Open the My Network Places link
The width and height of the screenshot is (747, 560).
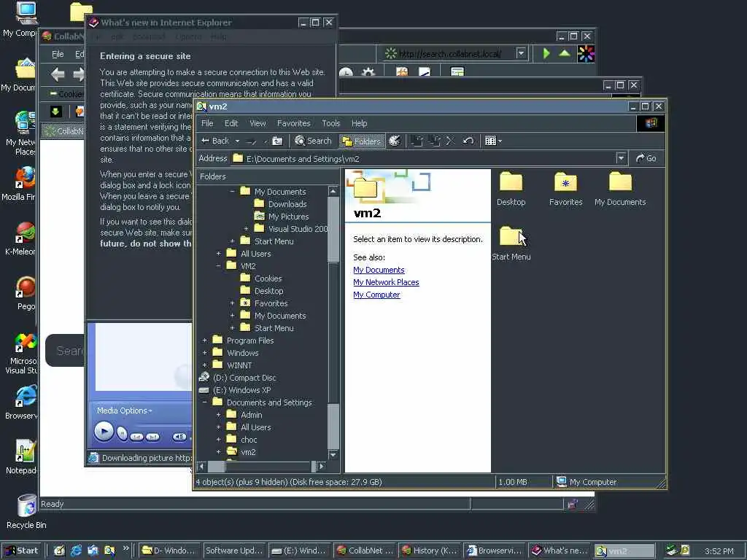click(x=386, y=282)
